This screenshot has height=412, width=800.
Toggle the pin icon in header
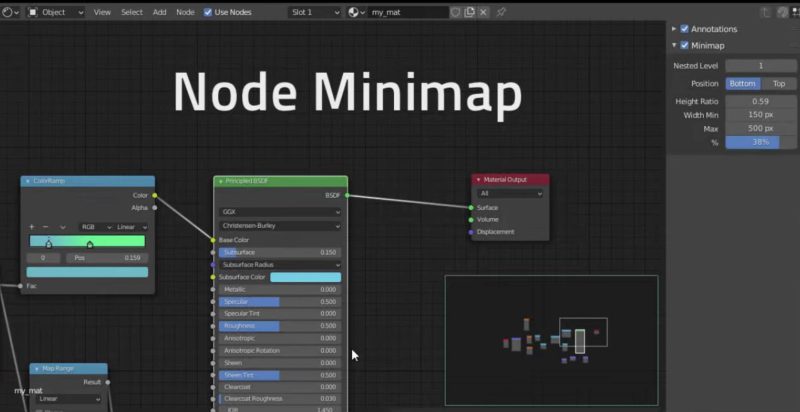[501, 12]
